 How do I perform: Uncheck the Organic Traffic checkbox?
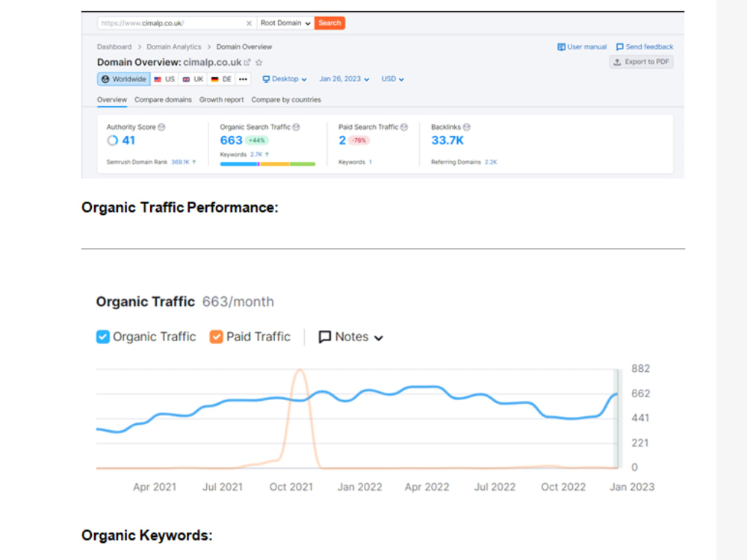tap(103, 337)
